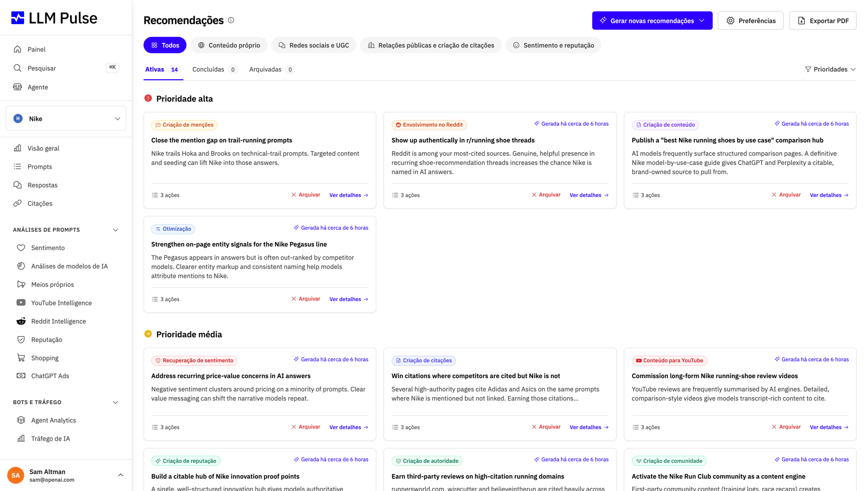Filter by Sentimento e reputação
The width and height of the screenshot is (868, 491).
pyautogui.click(x=553, y=45)
